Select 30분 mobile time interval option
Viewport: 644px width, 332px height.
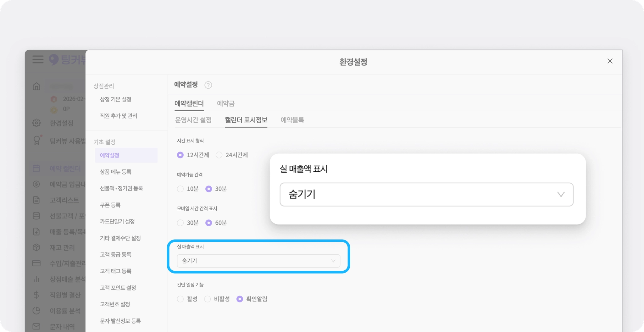[x=180, y=223]
